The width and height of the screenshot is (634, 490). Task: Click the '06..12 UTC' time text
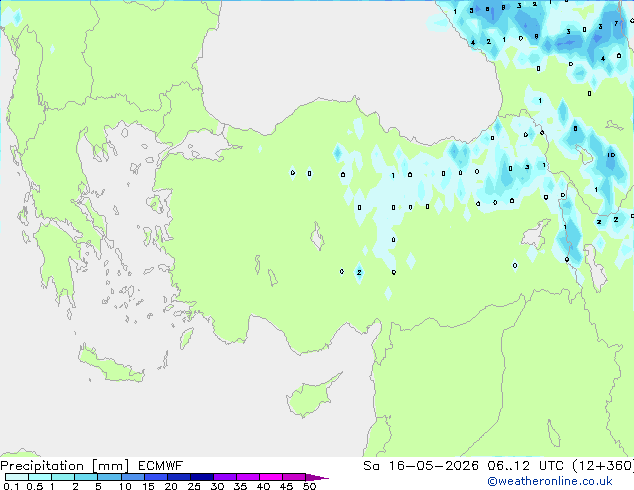(x=525, y=466)
